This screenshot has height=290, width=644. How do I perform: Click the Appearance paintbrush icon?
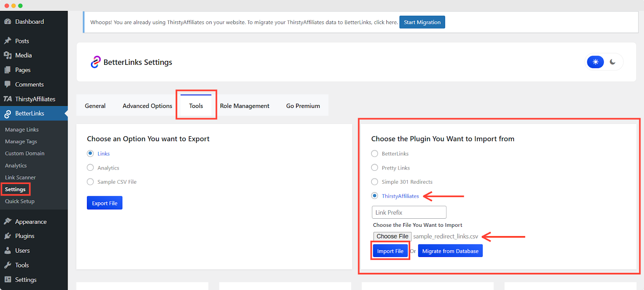pos(8,221)
